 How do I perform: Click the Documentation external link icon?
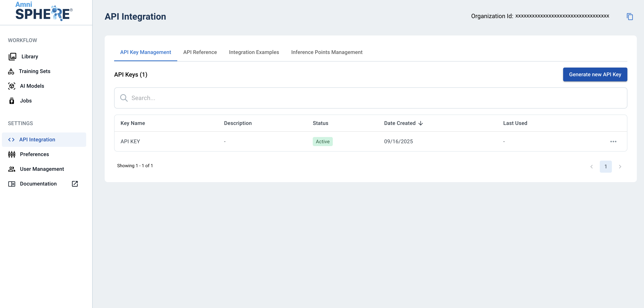[x=75, y=184]
